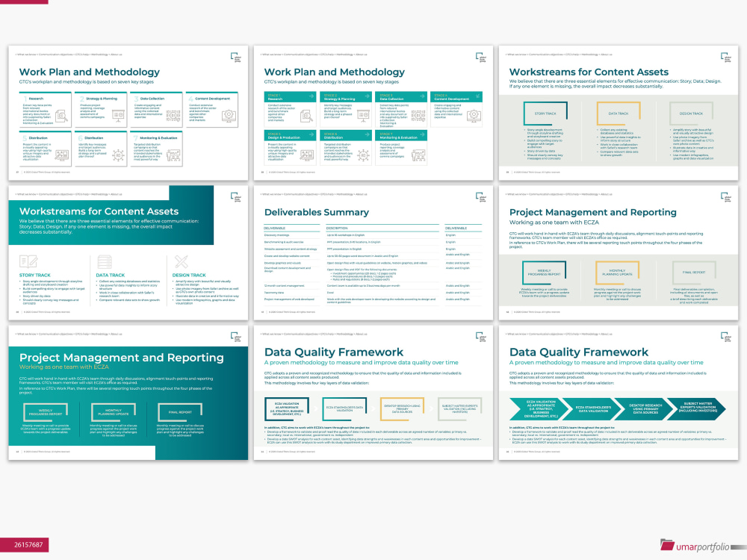
Task: Click the Story Track document icon on Workstreams slide
Action: coord(28,261)
